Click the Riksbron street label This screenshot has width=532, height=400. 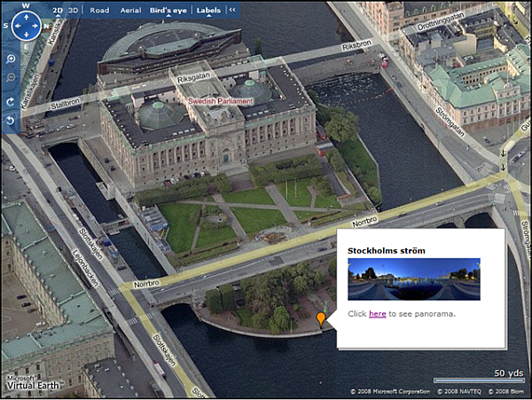[x=356, y=45]
